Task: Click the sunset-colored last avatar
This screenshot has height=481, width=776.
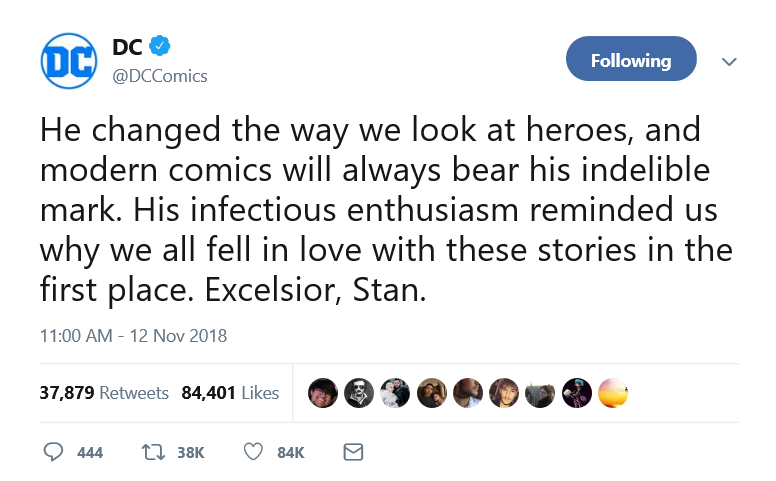Action: 613,393
